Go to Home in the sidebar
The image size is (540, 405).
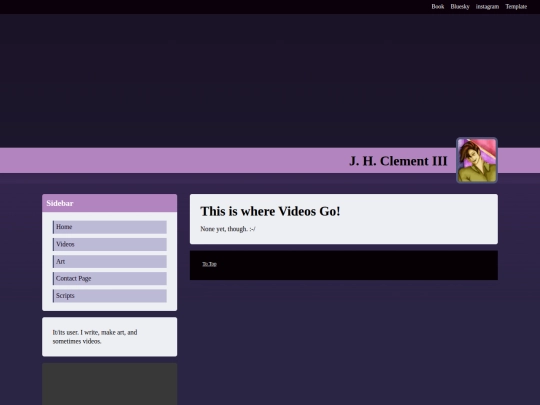110,227
